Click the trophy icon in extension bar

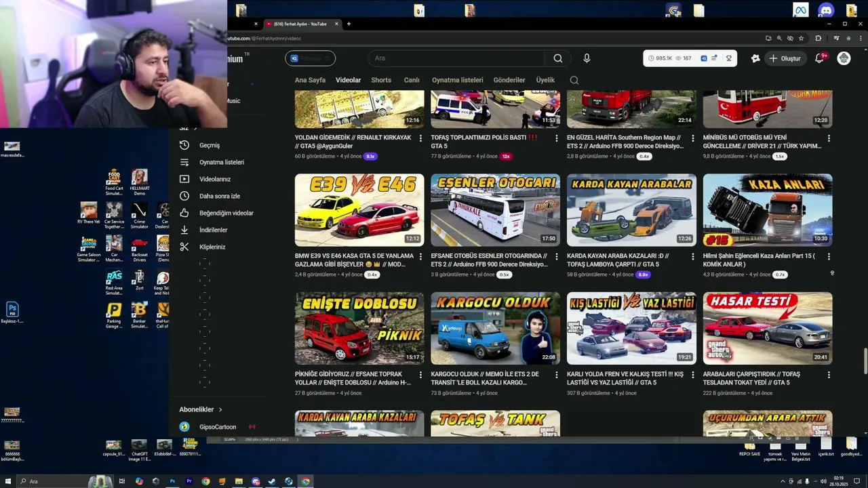[729, 58]
